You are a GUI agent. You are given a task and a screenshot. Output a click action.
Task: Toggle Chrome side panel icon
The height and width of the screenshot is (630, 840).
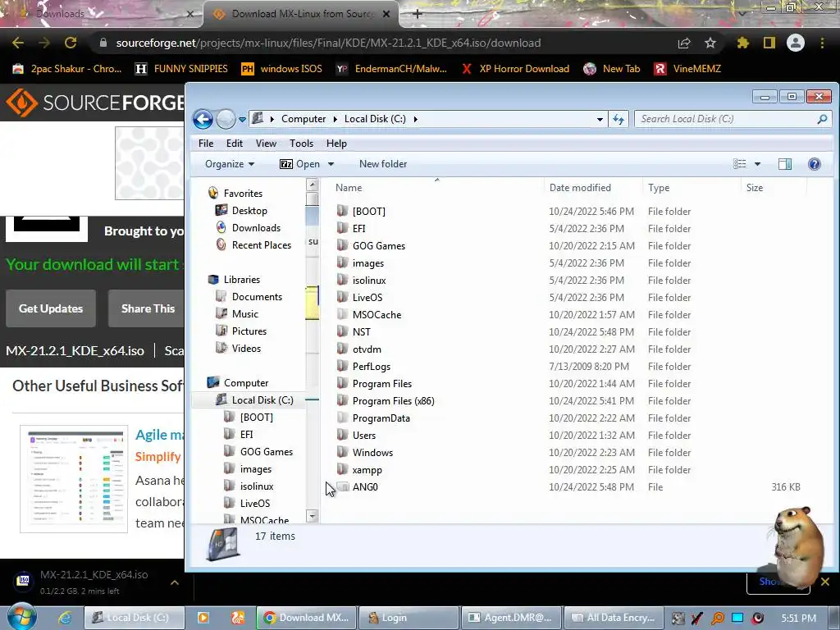click(769, 43)
